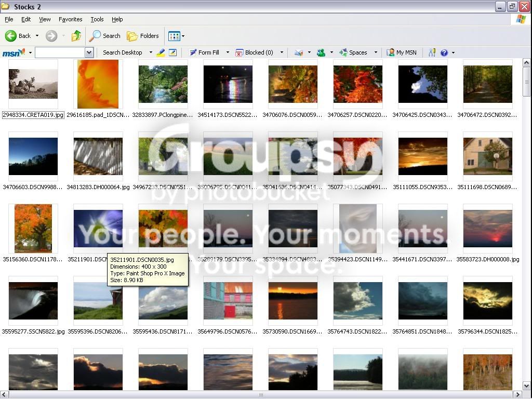Open the File menu

(9, 19)
